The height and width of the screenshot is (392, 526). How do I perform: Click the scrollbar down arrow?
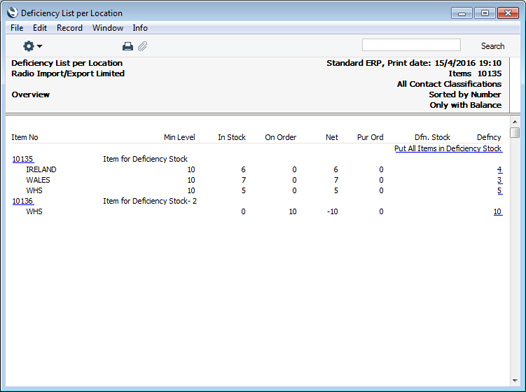pyautogui.click(x=515, y=381)
